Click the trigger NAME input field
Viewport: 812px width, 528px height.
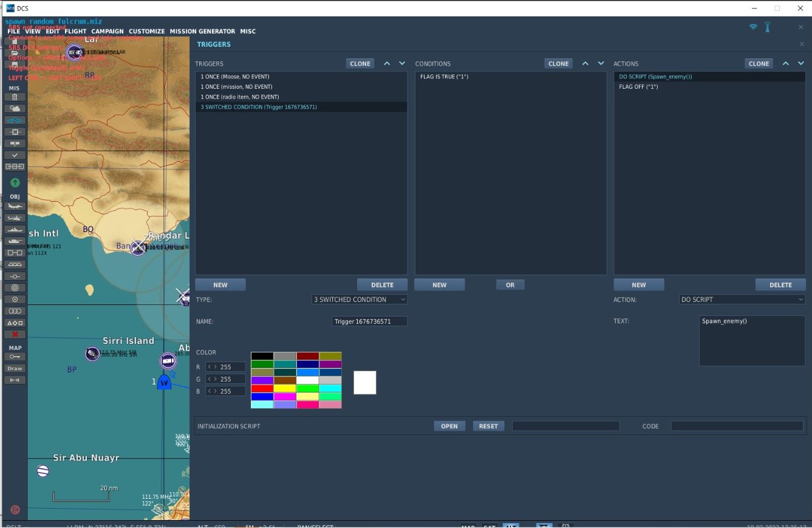pyautogui.click(x=370, y=321)
